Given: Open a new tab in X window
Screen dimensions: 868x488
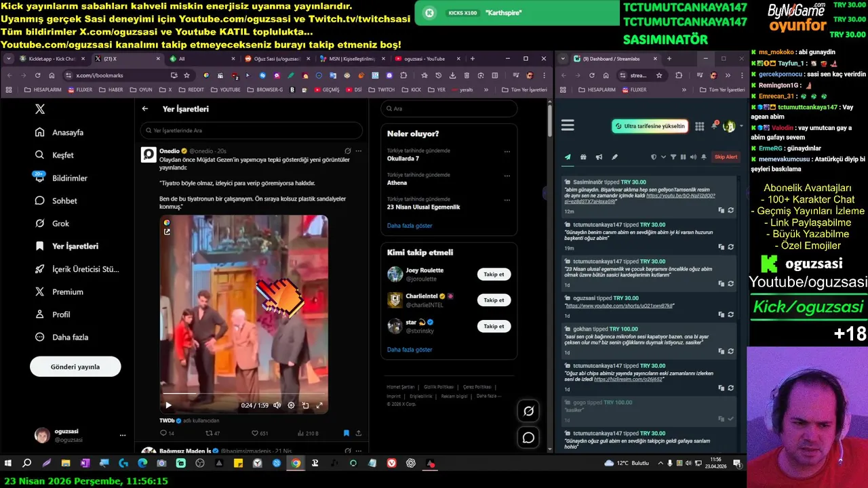Looking at the screenshot, I should pos(473,59).
